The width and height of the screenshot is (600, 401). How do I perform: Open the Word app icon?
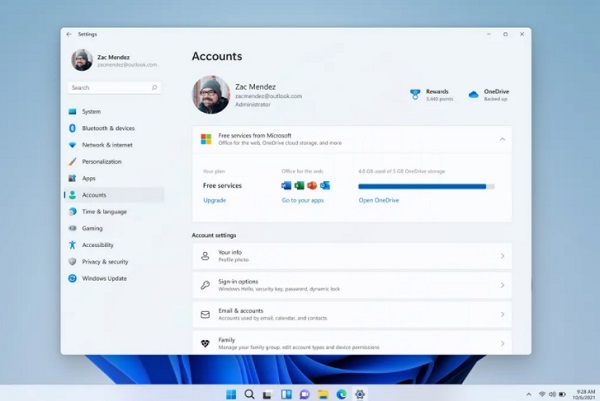tap(286, 186)
